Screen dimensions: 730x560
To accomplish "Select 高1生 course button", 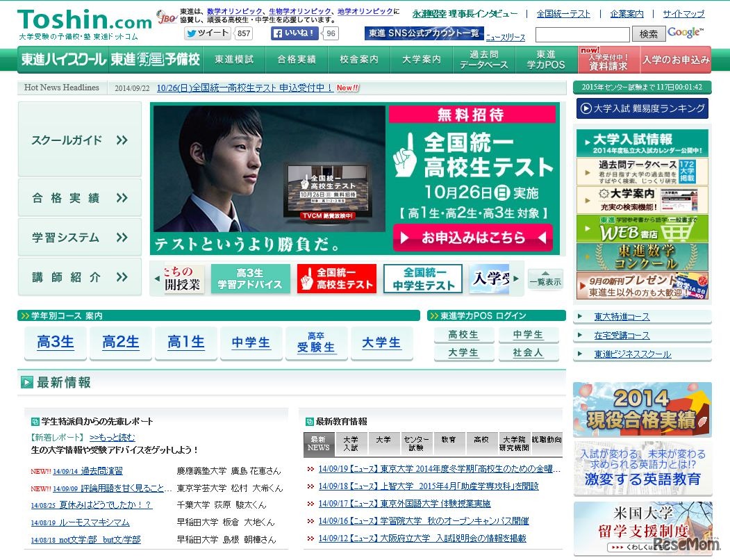I will (x=185, y=343).
